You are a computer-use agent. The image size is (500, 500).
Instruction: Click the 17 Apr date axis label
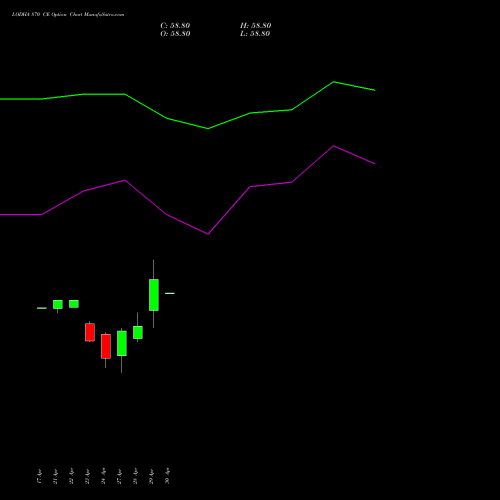coord(39,476)
